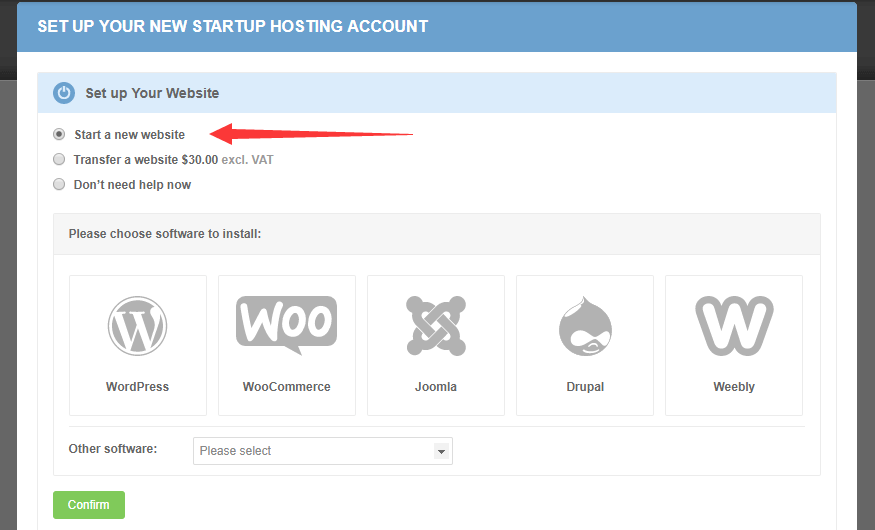Click the Set up Your Website section header
Image resolution: width=875 pixels, height=530 pixels.
[x=152, y=93]
